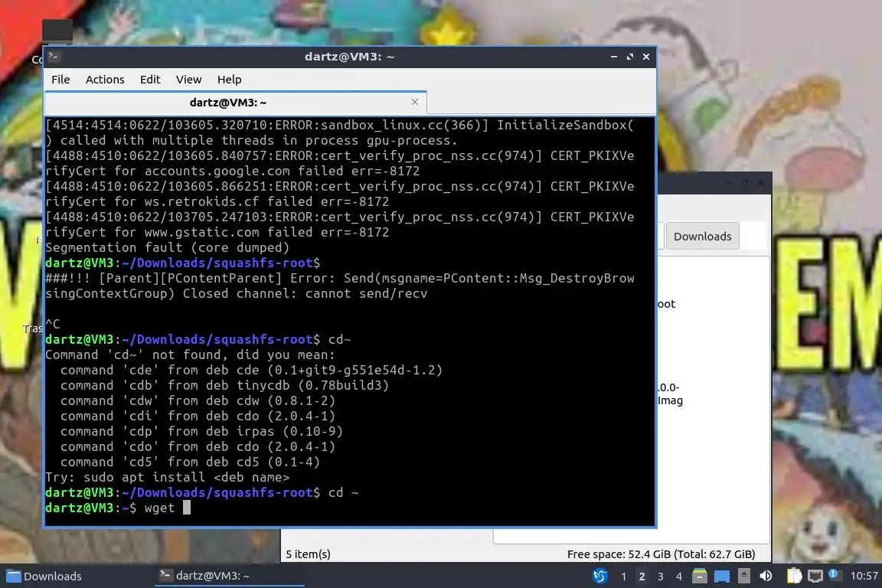Click the line 'command 'cde' from deb cde'
The width and height of the screenshot is (882, 588).
coord(251,371)
